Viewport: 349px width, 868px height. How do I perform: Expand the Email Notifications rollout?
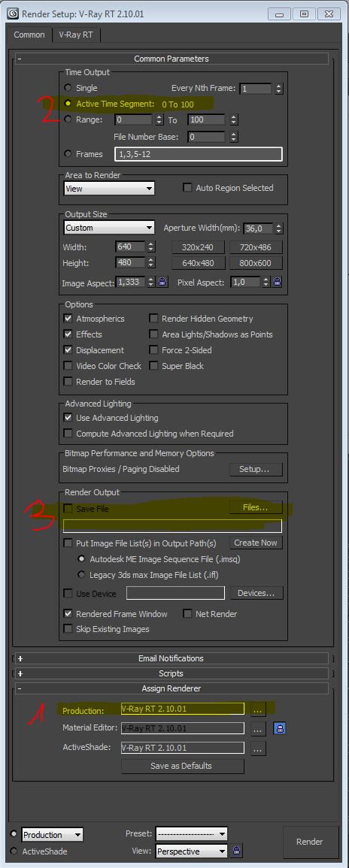[171, 658]
